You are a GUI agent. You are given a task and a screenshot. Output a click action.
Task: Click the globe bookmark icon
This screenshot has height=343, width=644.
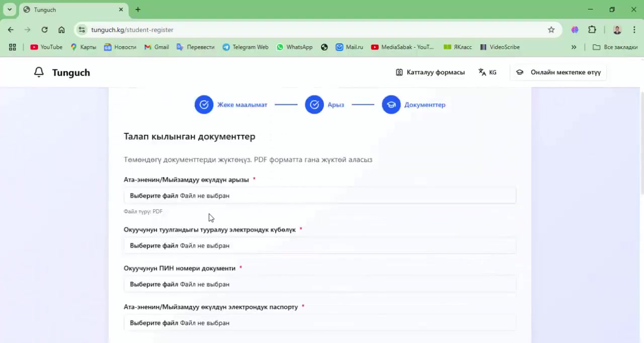[325, 47]
